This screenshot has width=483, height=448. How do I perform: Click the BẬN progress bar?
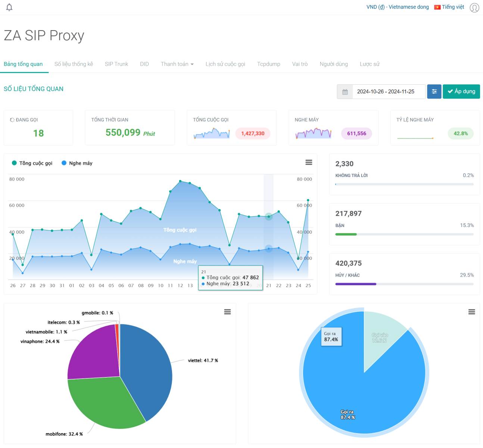click(x=404, y=234)
